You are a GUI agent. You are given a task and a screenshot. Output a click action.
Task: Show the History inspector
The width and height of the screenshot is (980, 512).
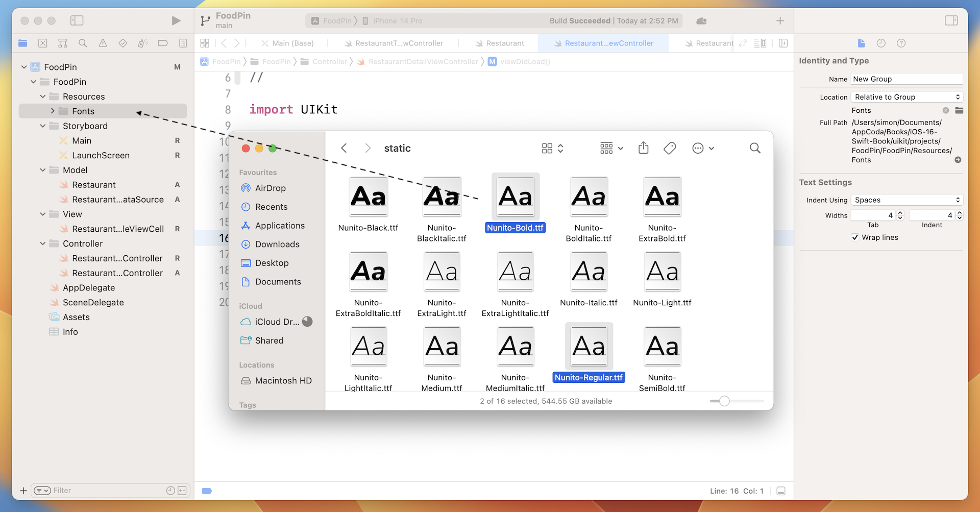880,43
